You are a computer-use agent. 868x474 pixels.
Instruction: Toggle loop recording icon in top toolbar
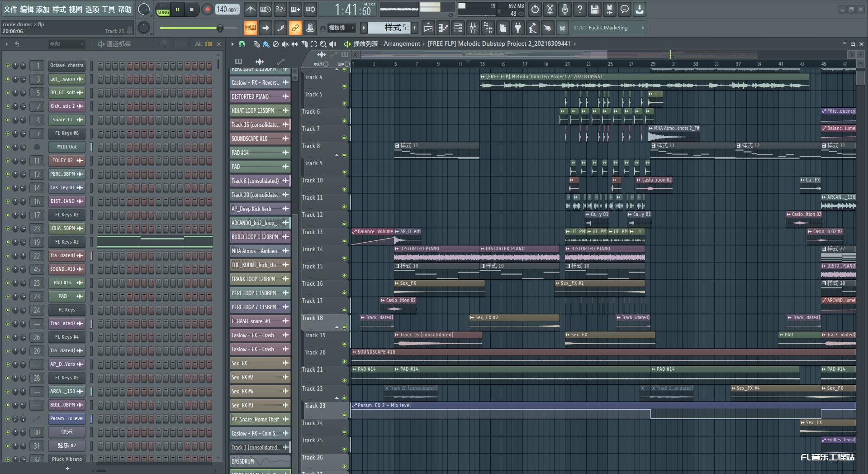(310, 9)
